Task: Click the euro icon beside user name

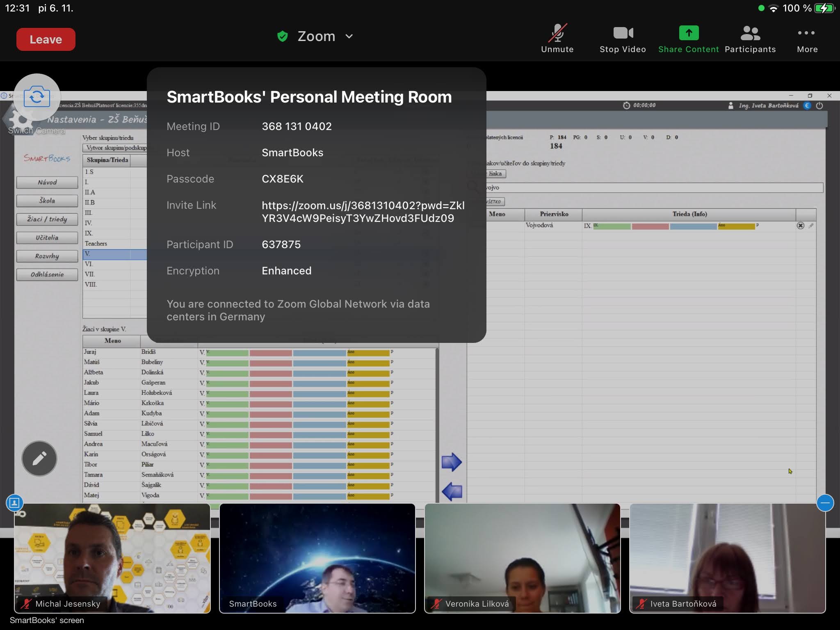Action: [x=807, y=105]
